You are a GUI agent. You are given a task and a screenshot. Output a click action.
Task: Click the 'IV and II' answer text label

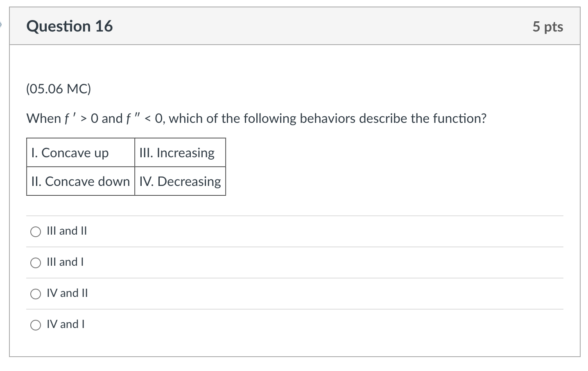point(67,293)
